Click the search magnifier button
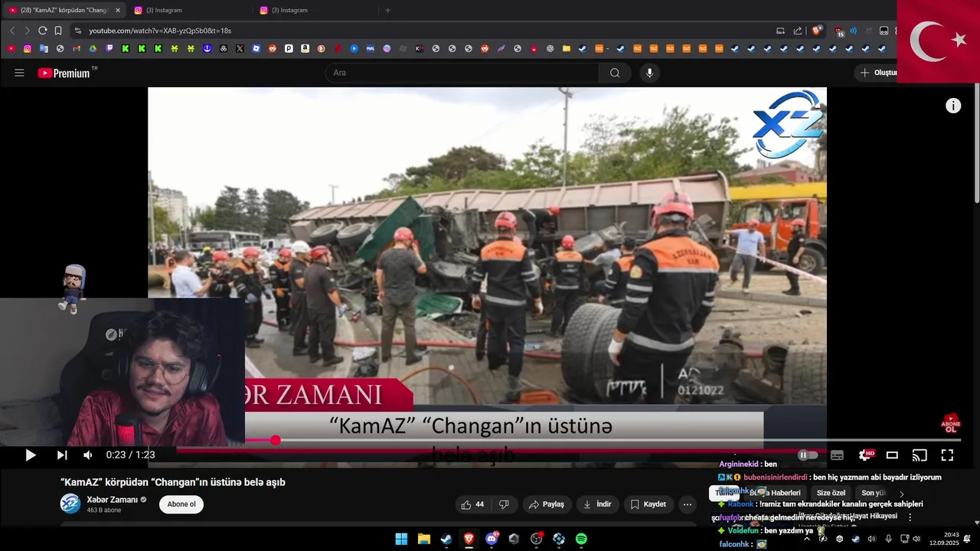Image resolution: width=980 pixels, height=551 pixels. [x=615, y=73]
